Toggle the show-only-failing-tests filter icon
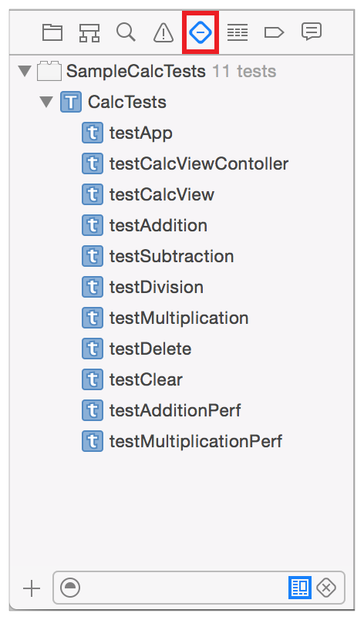Viewport: 364px width, 620px height. point(326,588)
